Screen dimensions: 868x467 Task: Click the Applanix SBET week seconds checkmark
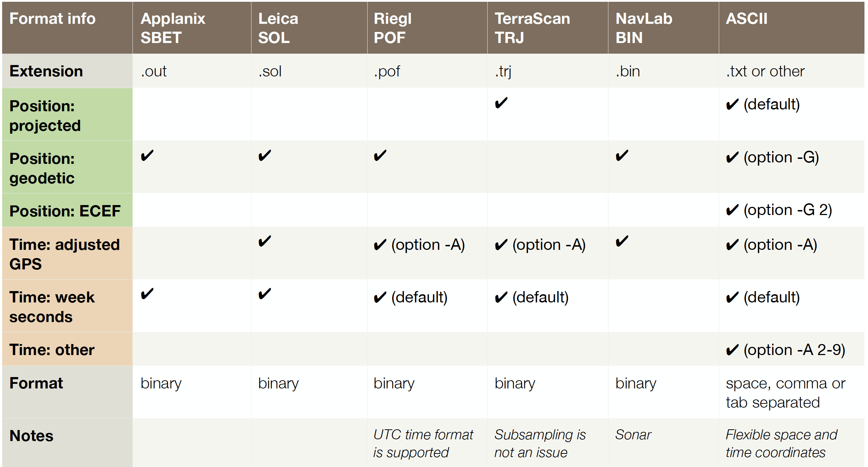[147, 294]
